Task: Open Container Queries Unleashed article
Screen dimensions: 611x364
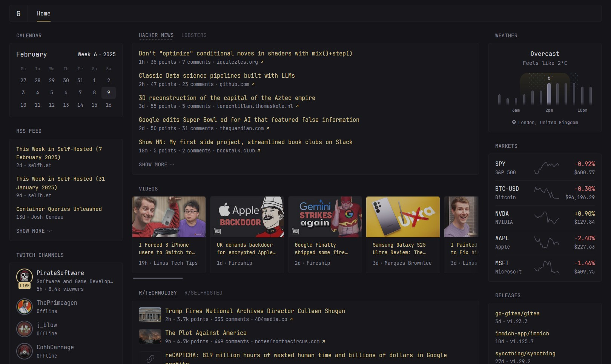Action: coord(59,209)
